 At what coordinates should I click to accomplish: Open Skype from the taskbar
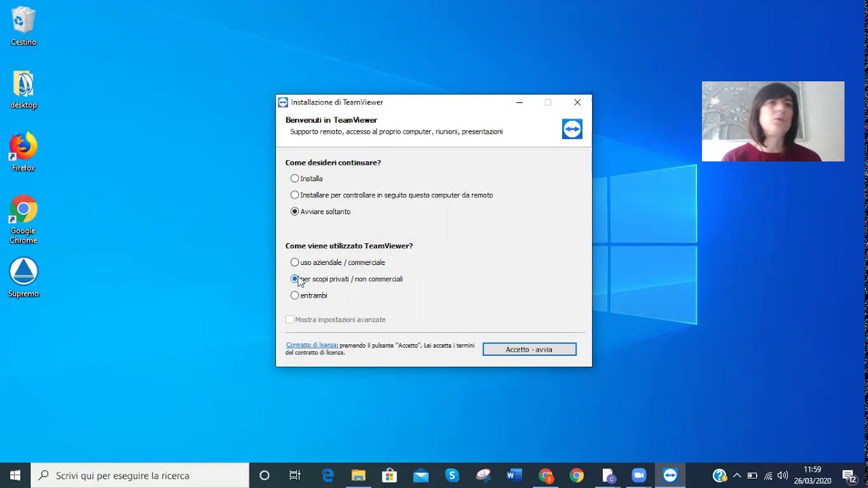click(452, 475)
